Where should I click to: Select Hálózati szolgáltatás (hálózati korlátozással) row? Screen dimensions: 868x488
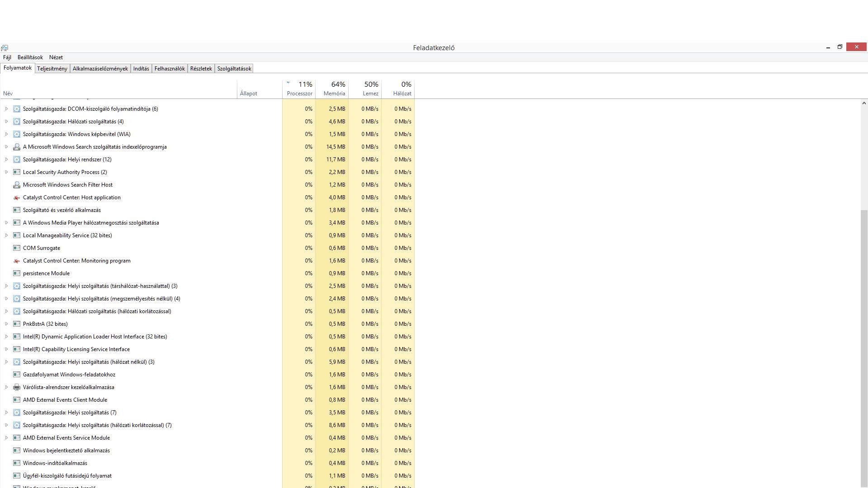coord(207,311)
